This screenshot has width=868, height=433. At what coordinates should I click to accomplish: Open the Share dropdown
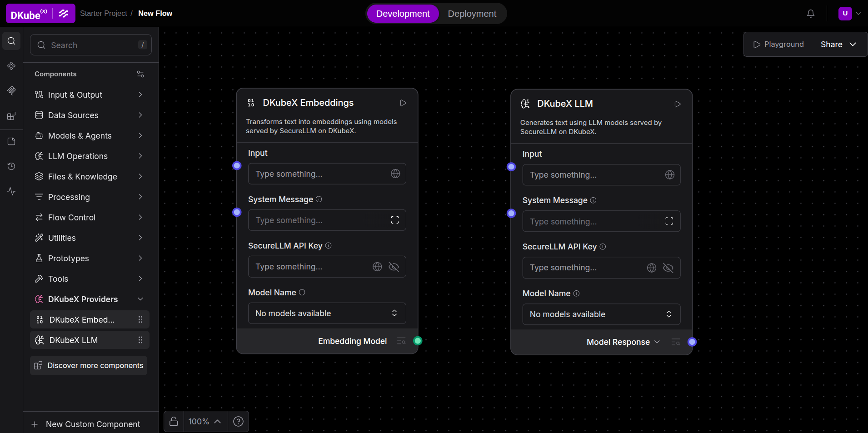(838, 45)
